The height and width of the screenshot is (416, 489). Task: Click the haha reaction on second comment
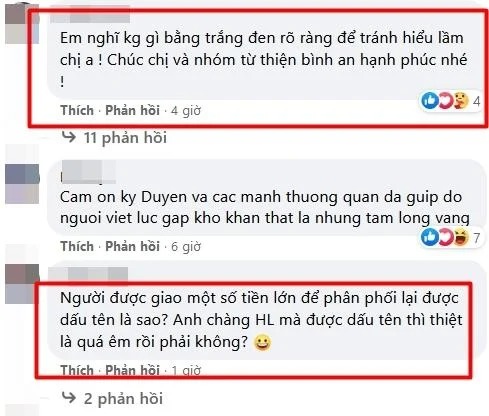(461, 237)
